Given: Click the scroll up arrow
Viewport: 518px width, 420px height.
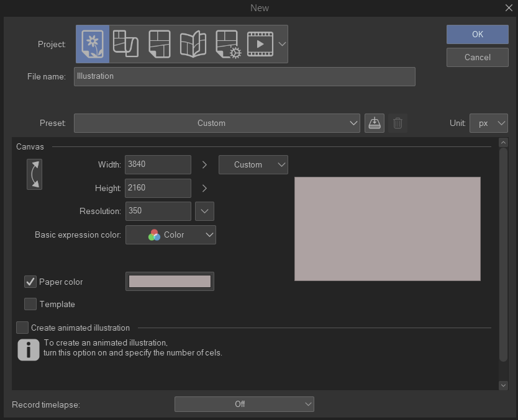Looking at the screenshot, I should tap(503, 143).
